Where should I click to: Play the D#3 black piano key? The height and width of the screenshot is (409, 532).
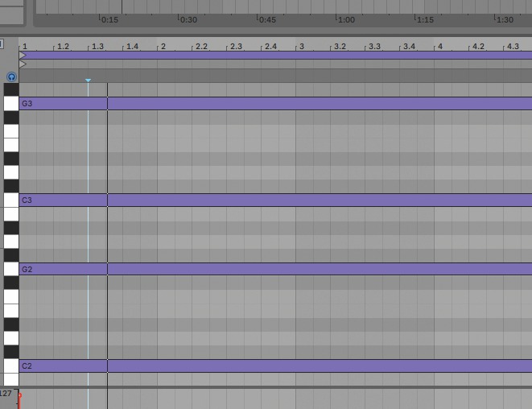point(11,159)
